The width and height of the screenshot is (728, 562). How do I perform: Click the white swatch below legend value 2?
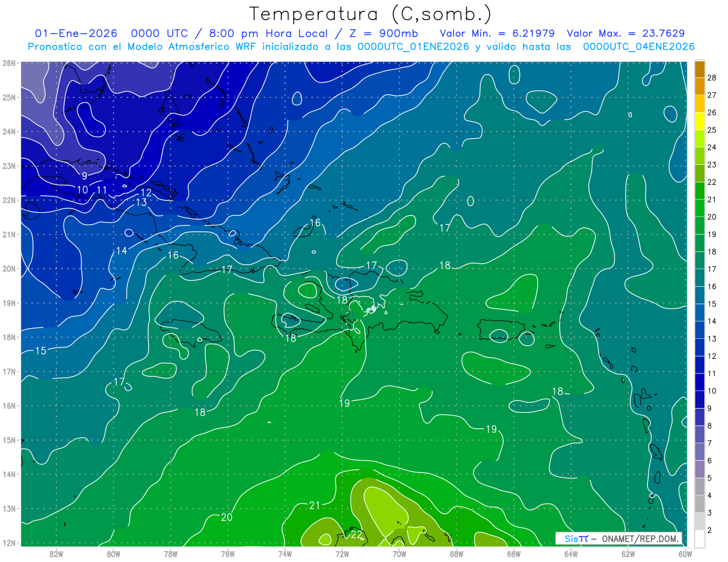coord(700,538)
